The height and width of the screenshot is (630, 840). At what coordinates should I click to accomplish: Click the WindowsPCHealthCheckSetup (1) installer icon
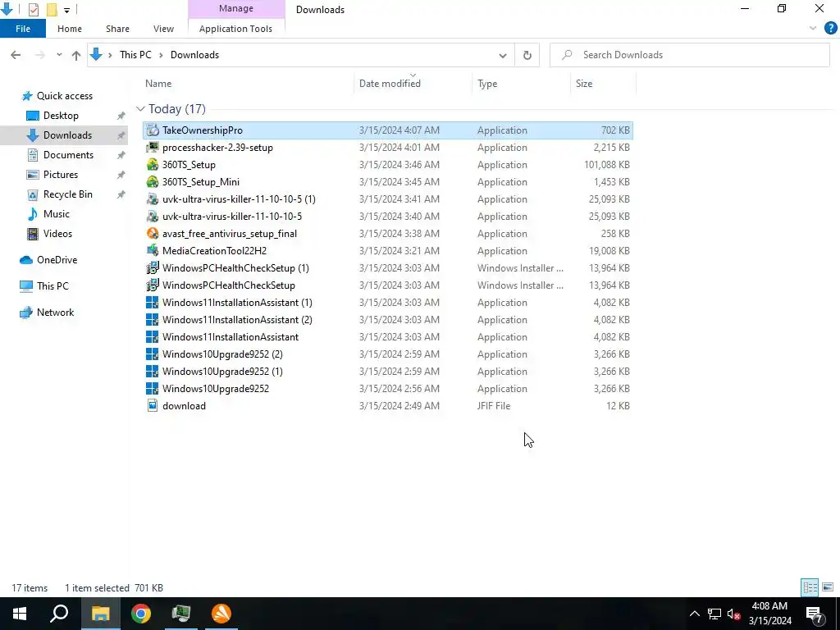tap(153, 268)
